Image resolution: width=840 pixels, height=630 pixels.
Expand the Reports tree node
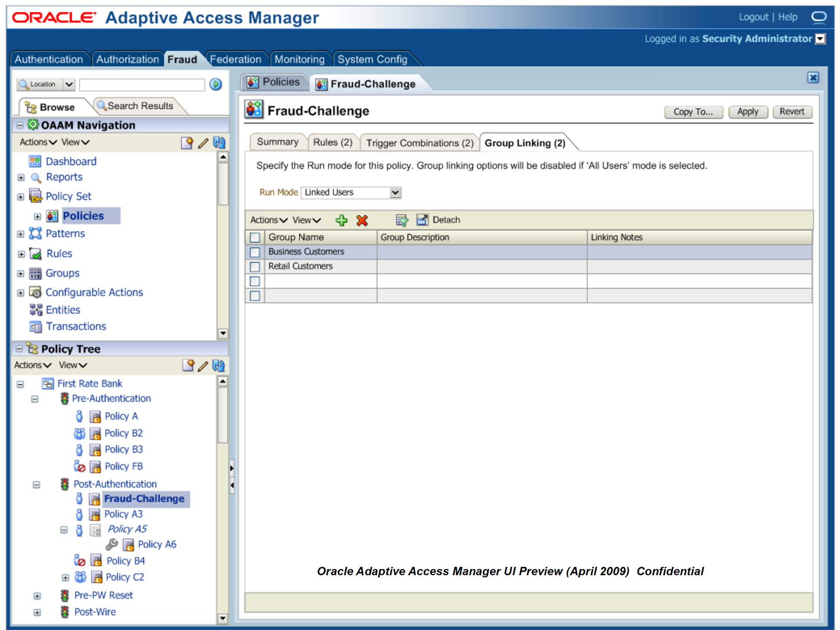click(x=21, y=177)
